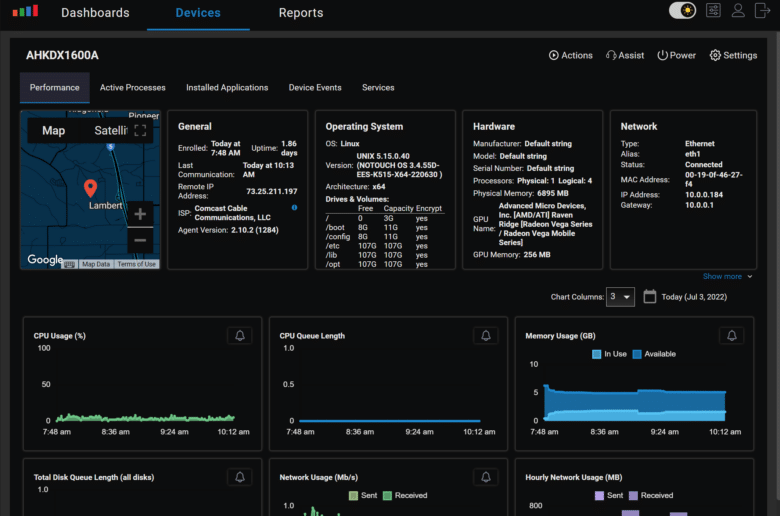Open the Services tab
Image resolution: width=780 pixels, height=516 pixels.
(x=378, y=88)
